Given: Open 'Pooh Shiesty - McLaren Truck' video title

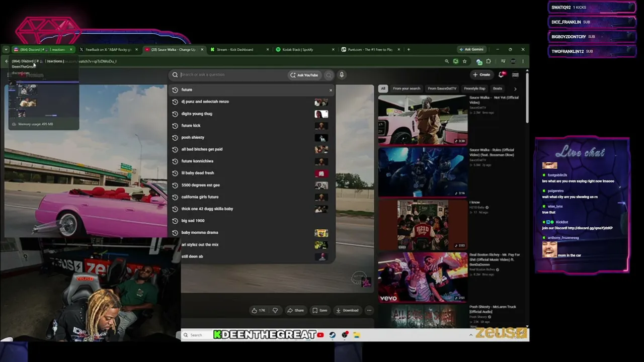Looking at the screenshot, I should pyautogui.click(x=493, y=309).
